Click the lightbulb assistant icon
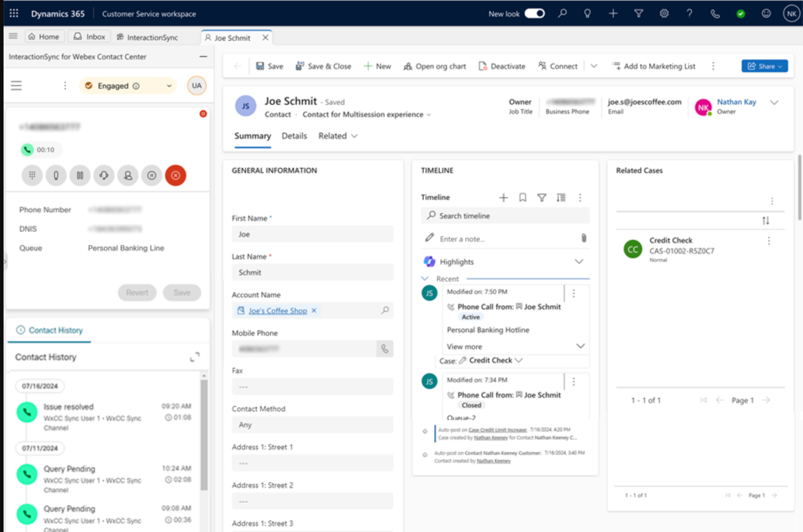Image resolution: width=803 pixels, height=532 pixels. click(588, 13)
